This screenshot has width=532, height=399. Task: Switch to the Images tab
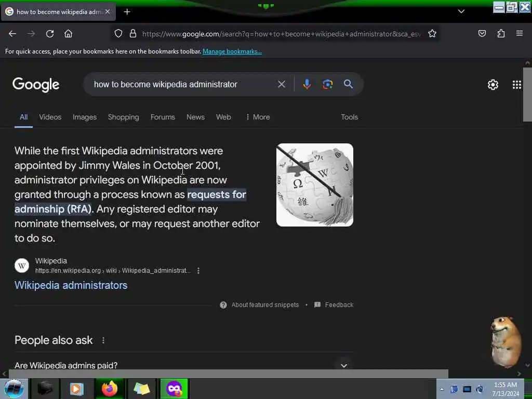point(85,117)
